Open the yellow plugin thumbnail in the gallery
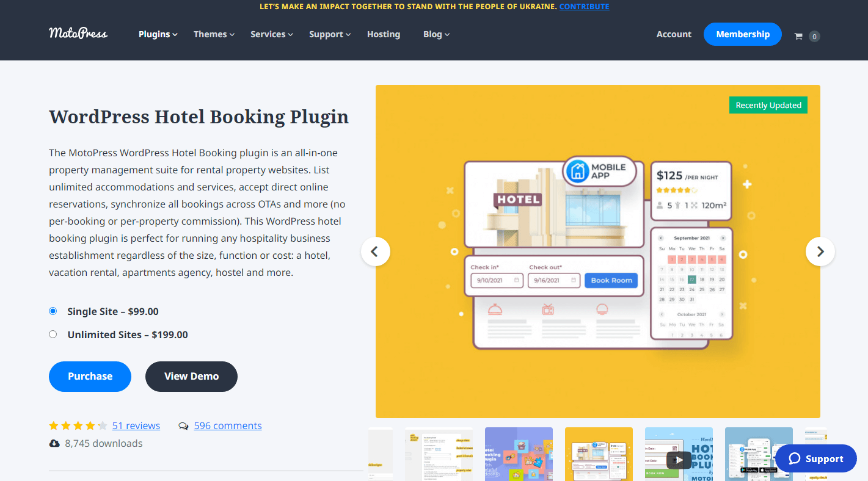The image size is (868, 481). click(599, 454)
